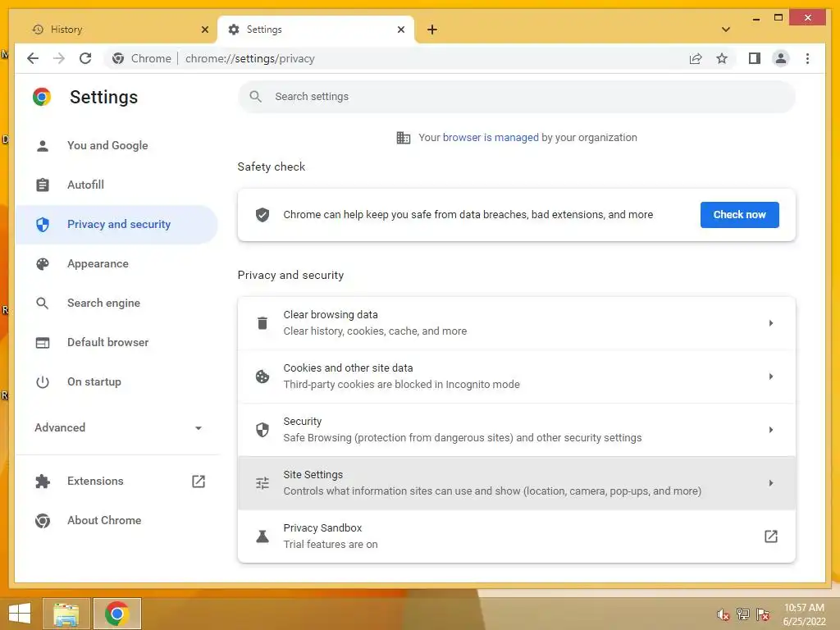
Task: Click the forward navigation arrow
Action: click(x=59, y=58)
